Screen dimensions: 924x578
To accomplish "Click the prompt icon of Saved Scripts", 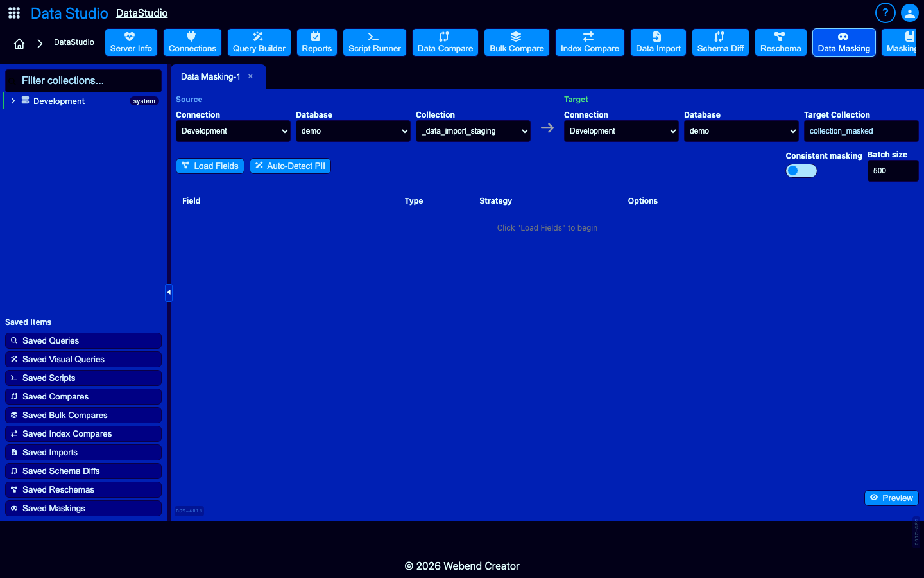I will click(x=14, y=378).
